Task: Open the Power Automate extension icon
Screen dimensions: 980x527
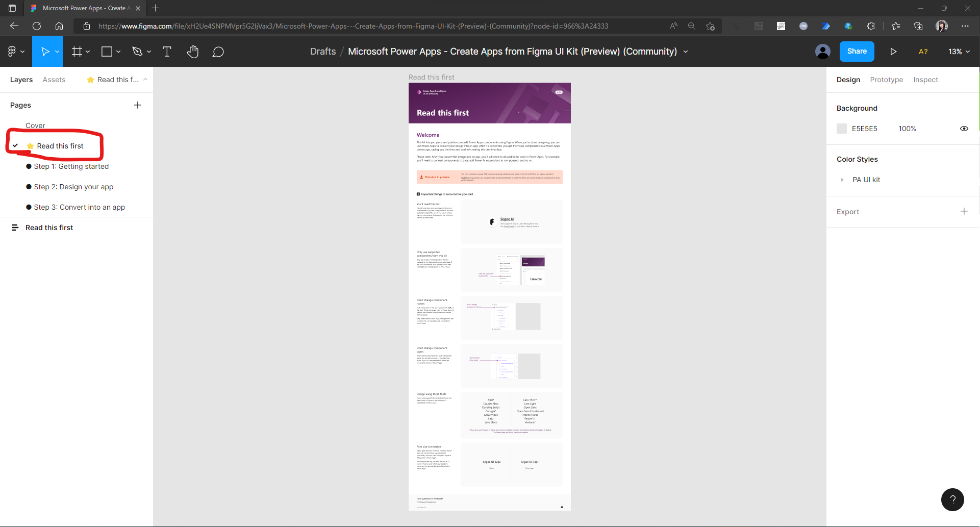Action: pyautogui.click(x=826, y=26)
